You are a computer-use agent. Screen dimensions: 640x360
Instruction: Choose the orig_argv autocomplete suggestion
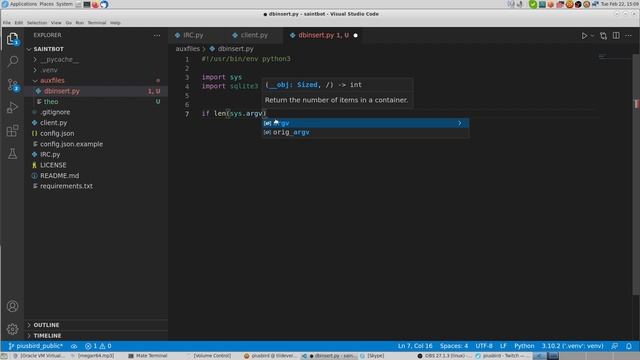pos(365,132)
